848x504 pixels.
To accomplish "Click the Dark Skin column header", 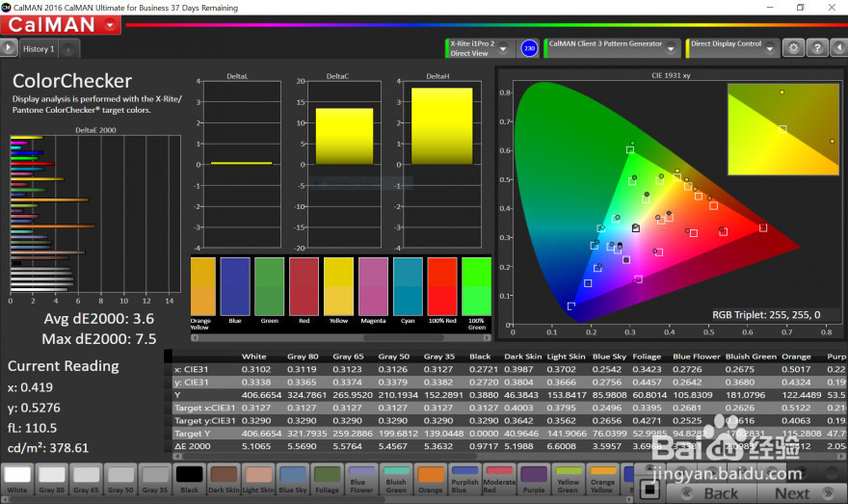I will click(x=522, y=357).
